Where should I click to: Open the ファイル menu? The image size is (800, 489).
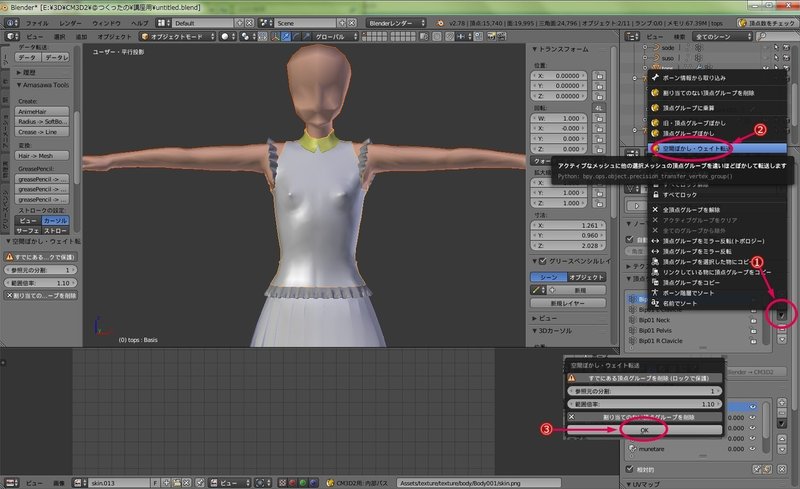[37, 23]
